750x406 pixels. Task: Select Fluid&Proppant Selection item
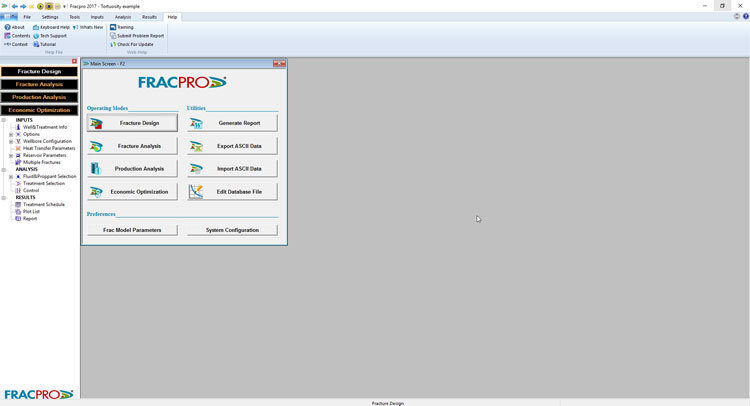[49, 176]
